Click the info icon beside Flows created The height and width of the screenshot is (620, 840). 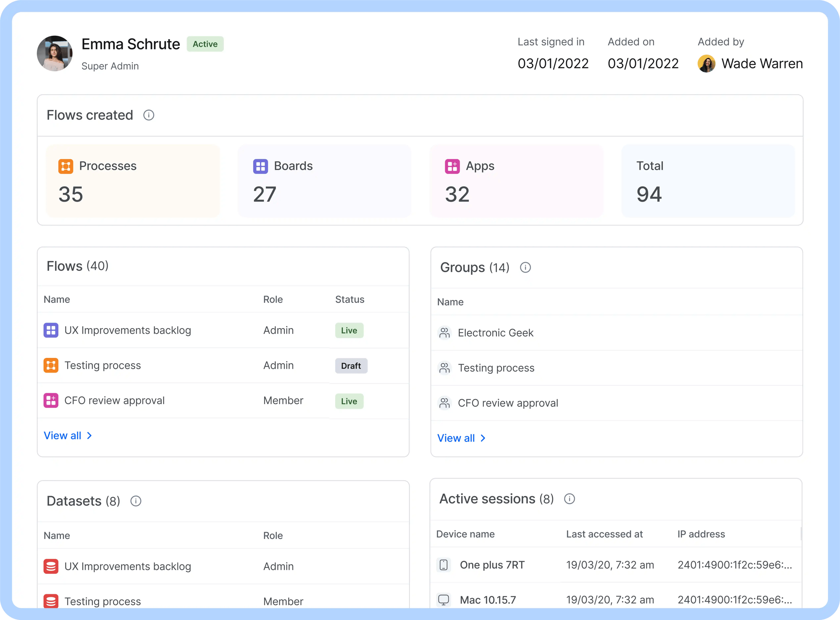(x=149, y=115)
